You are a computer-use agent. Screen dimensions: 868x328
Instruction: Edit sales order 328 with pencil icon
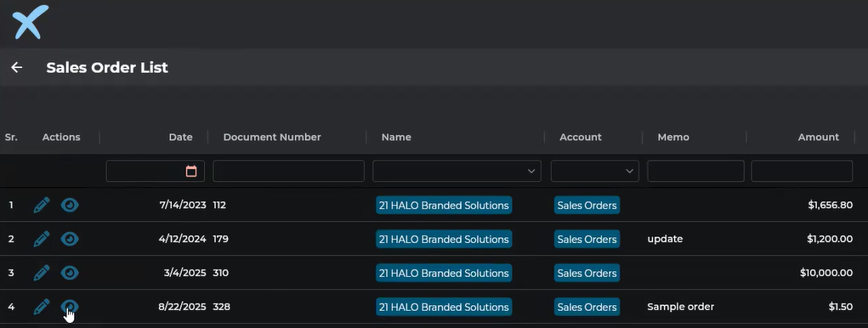coord(42,307)
